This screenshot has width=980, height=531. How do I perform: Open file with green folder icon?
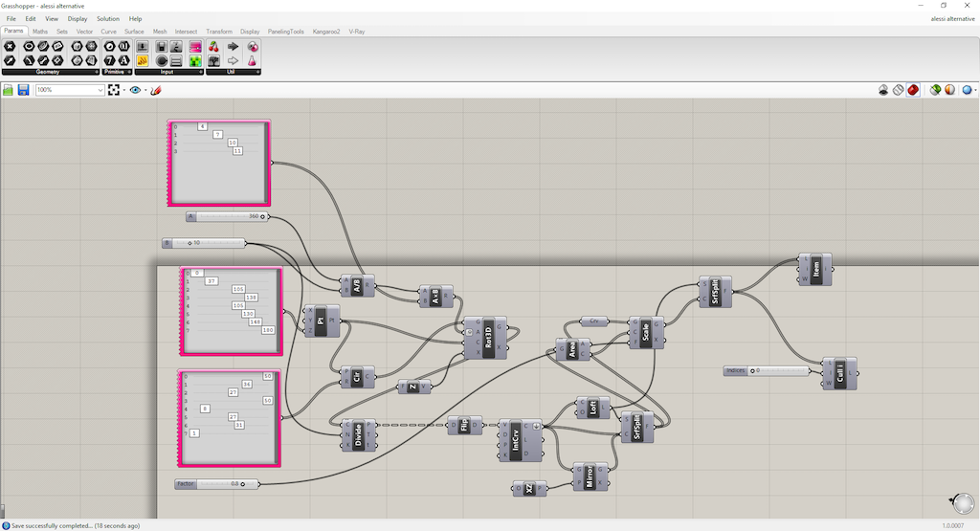pos(8,90)
